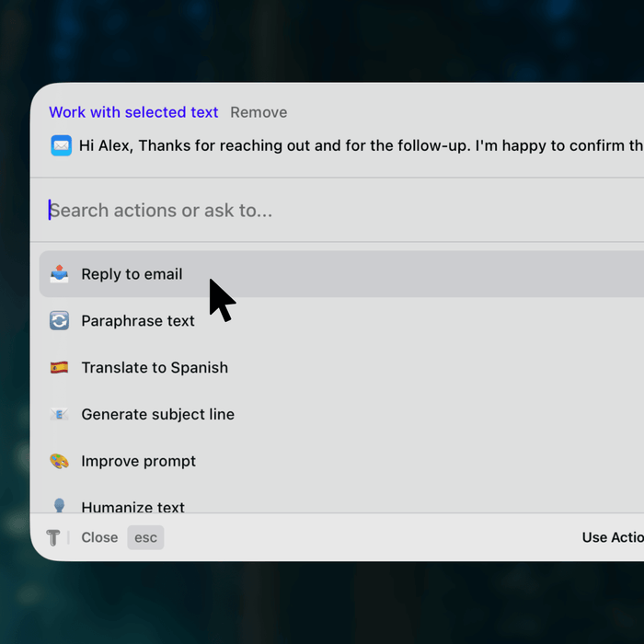Screen dimensions: 644x644
Task: Click the T logo in the bottom bar
Action: [53, 537]
